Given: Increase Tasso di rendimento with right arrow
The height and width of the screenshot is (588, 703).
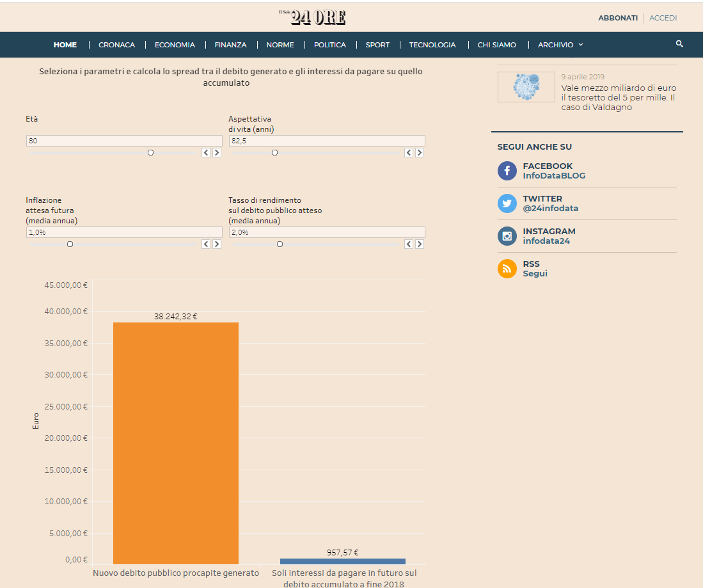Looking at the screenshot, I should [420, 244].
